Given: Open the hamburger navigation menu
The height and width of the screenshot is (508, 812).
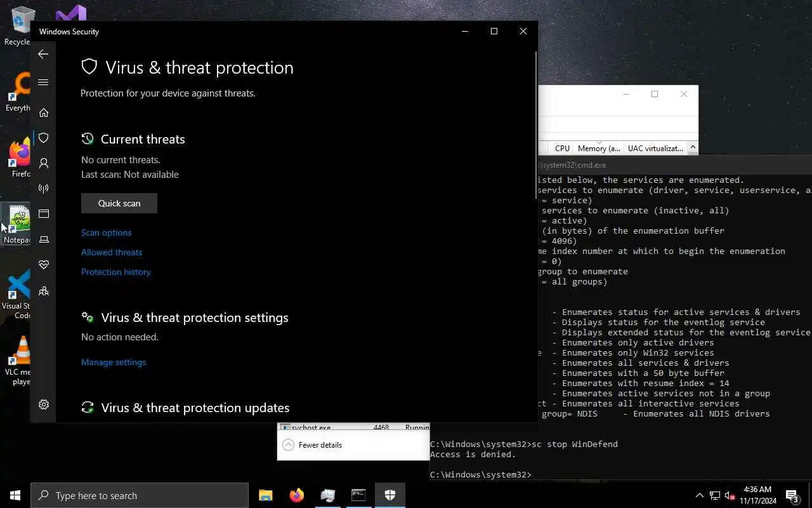Looking at the screenshot, I should click(x=43, y=82).
